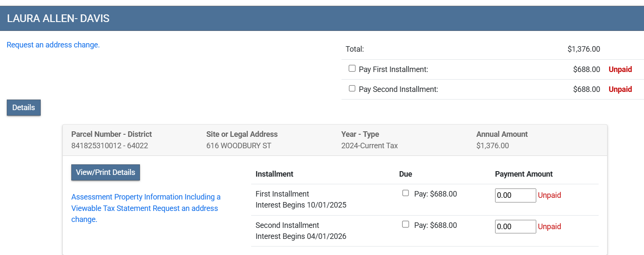Tick the First Installment row Pay: $688.00 checkbox

(406, 193)
